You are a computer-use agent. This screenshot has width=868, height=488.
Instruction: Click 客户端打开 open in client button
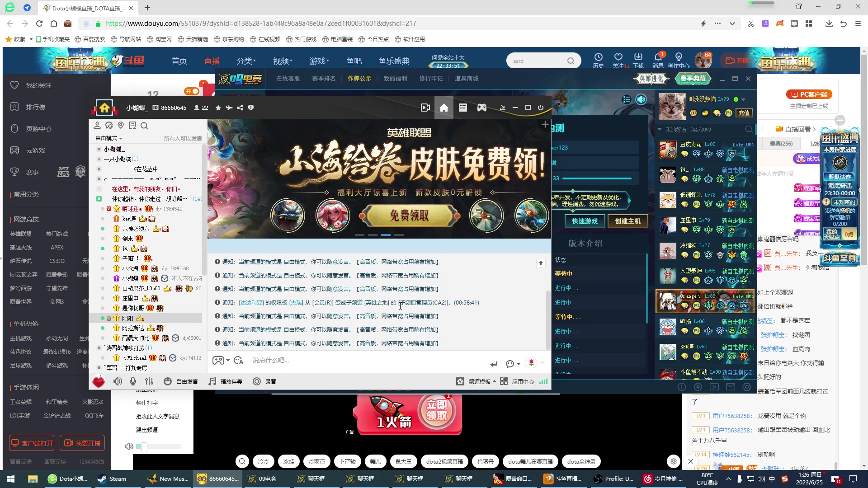32,443
